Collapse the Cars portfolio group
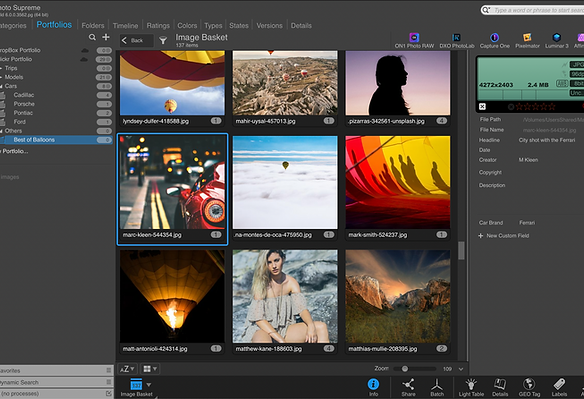The image size is (584, 399). [x=1, y=86]
